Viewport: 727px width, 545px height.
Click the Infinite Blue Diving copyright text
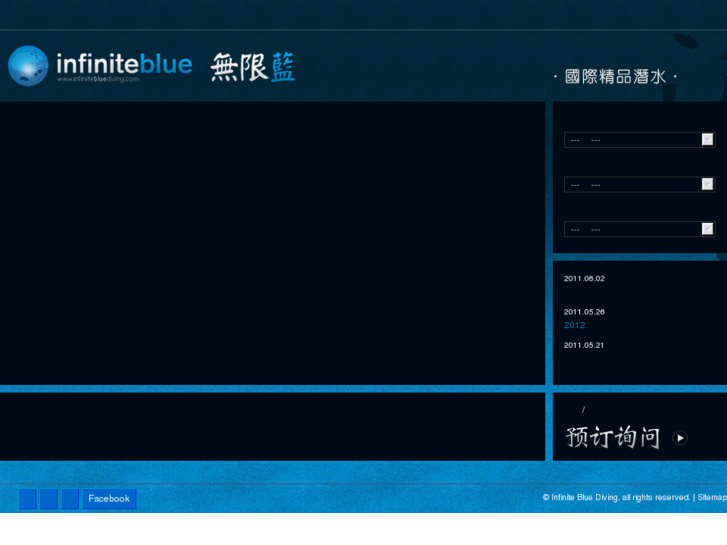click(616, 497)
